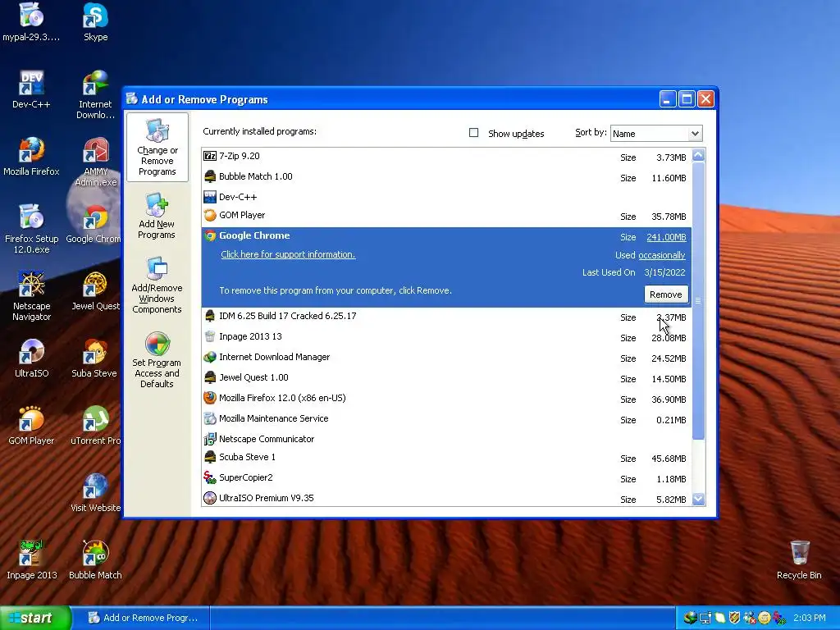This screenshot has width=840, height=630.
Task: Select Jewel Quest 1.00 list icon
Action: point(210,377)
